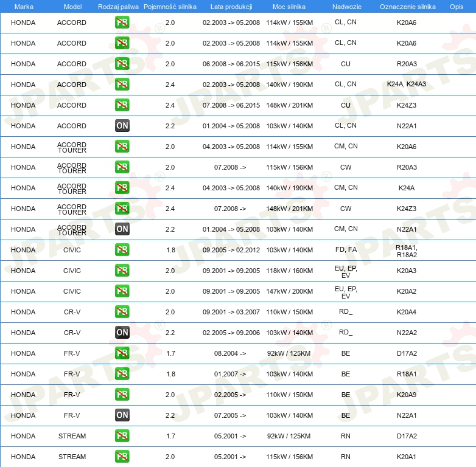
Task: Click the petrol icon in the Stream K20A1 row
Action: pos(122,457)
